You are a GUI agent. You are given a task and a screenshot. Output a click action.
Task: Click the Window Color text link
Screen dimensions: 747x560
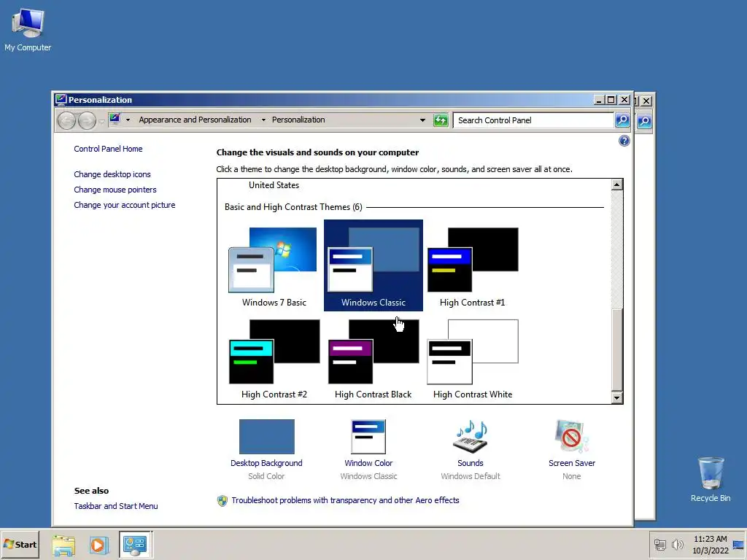tap(368, 463)
